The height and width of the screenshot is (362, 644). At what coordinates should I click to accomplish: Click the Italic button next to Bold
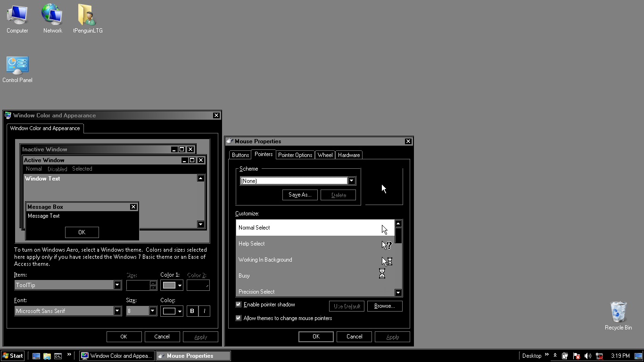tap(205, 311)
